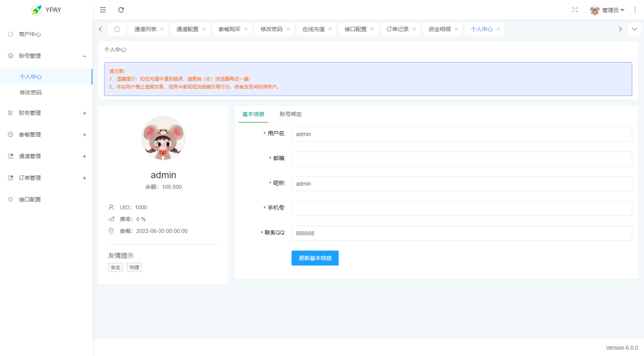Expand the 通道管理 menu section
The height and width of the screenshot is (356, 644).
point(84,156)
